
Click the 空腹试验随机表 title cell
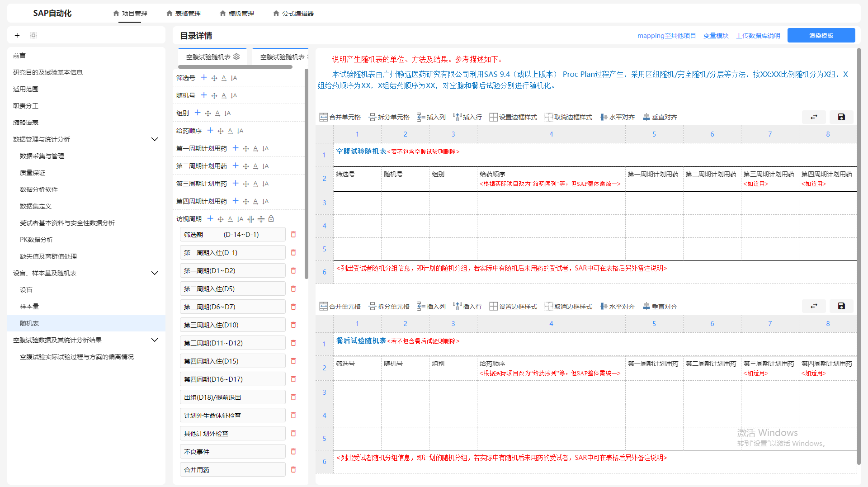(x=595, y=155)
